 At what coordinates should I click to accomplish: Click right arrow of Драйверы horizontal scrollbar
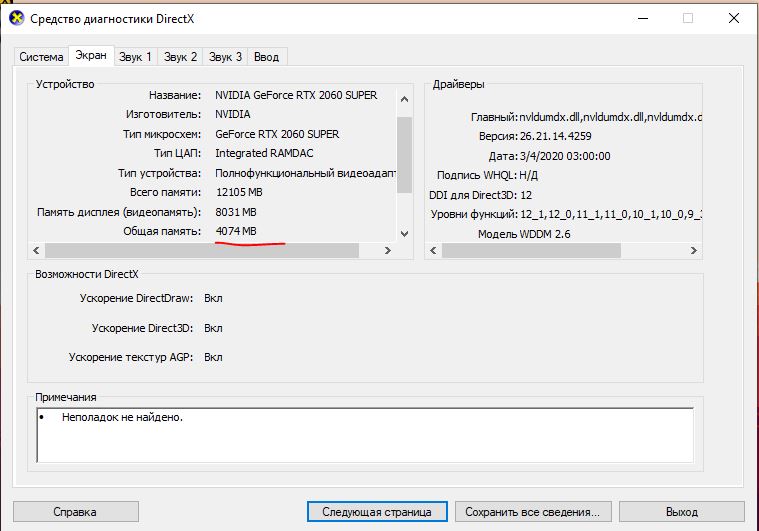click(x=694, y=250)
